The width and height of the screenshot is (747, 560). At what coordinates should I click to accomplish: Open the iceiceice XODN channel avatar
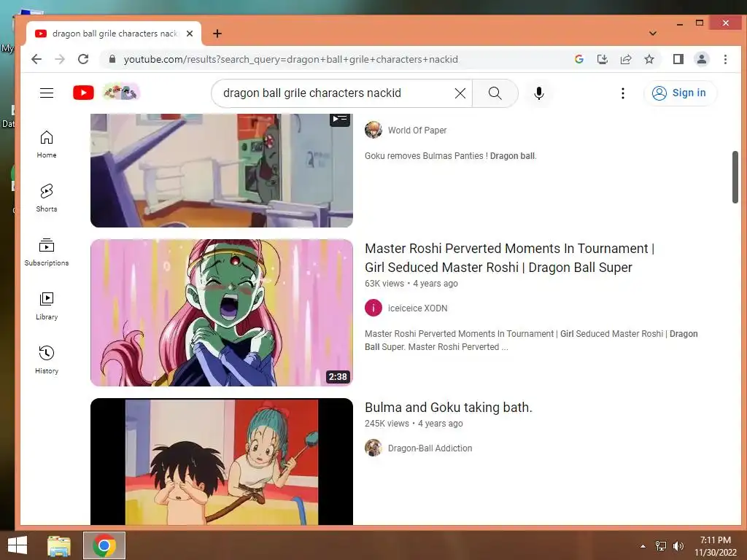(x=373, y=308)
